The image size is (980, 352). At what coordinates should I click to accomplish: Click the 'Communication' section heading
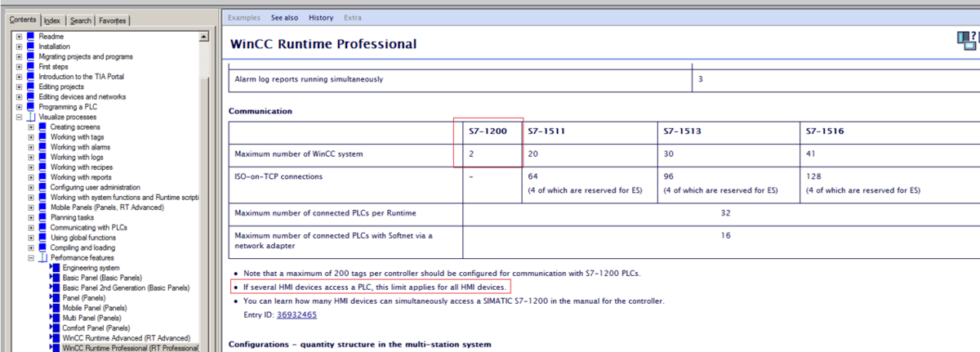[x=261, y=111]
